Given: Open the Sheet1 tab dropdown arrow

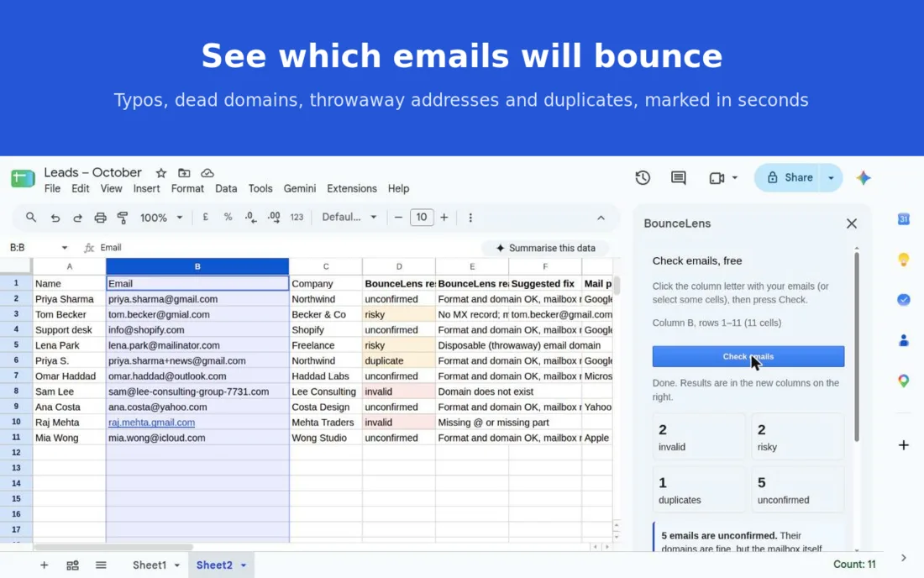Looking at the screenshot, I should pyautogui.click(x=176, y=565).
